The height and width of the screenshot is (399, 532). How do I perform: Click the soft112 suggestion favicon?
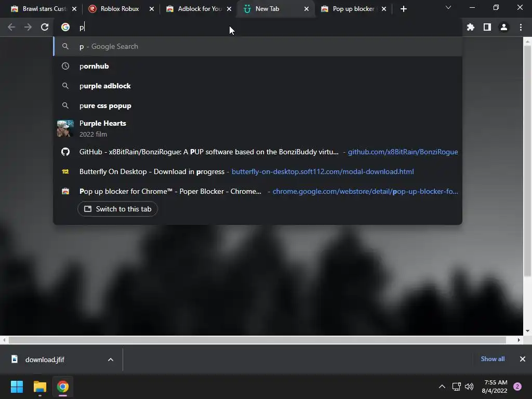(x=65, y=171)
